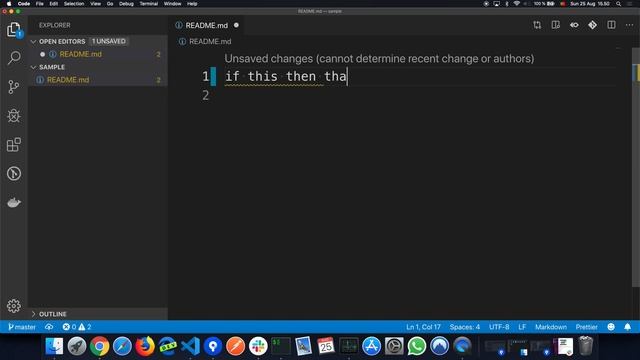Image resolution: width=640 pixels, height=360 pixels.
Task: Click the Apple menu icon
Action: 9,4
